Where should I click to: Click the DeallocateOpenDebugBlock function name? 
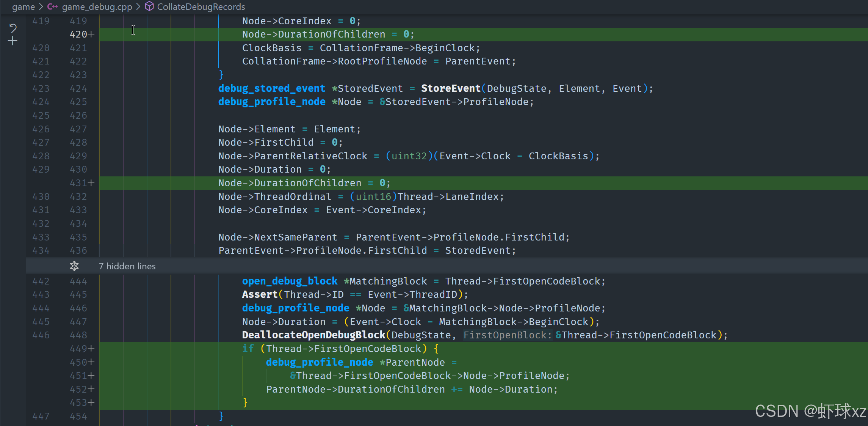click(313, 335)
